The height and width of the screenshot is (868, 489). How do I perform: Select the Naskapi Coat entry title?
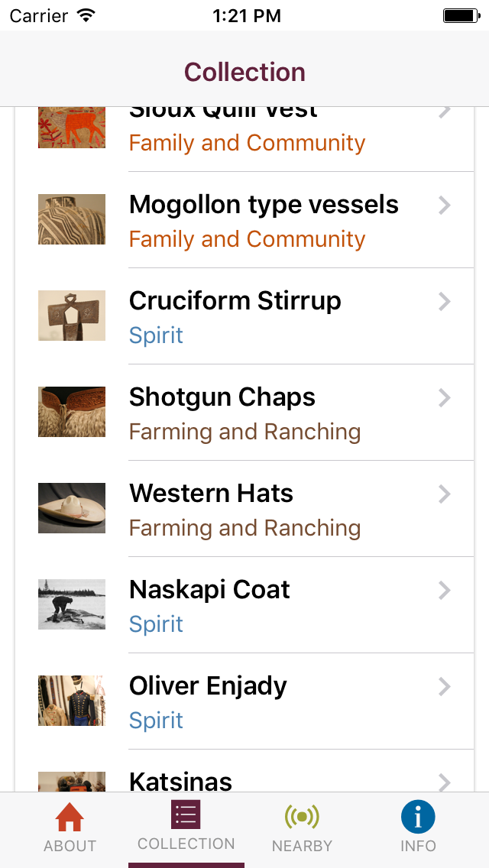point(209,590)
